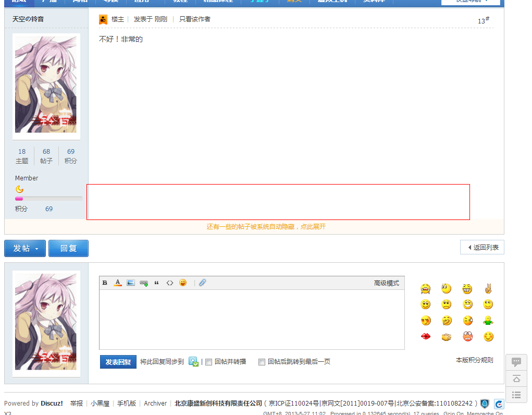
Task: Insert the wide-eyed surprised emoticon
Action: (x=447, y=289)
